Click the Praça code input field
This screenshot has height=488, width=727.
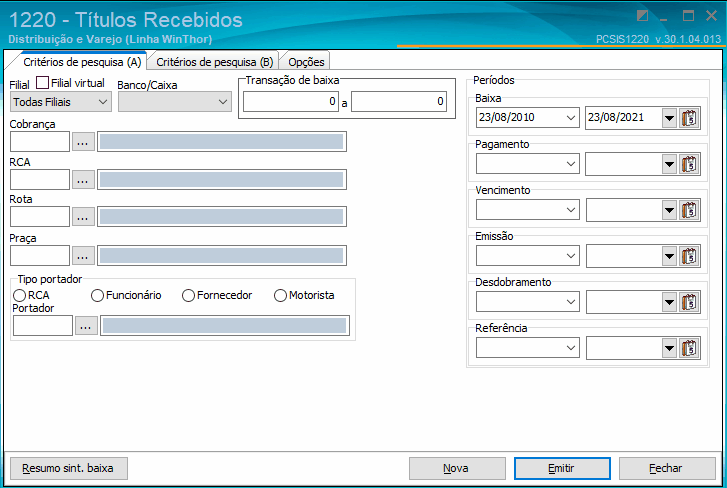39,255
